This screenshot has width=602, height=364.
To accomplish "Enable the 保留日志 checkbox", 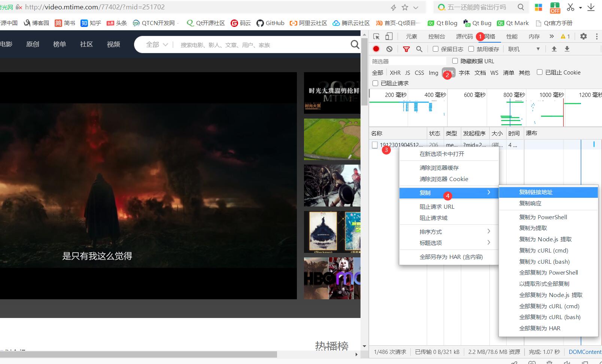I will coord(435,49).
